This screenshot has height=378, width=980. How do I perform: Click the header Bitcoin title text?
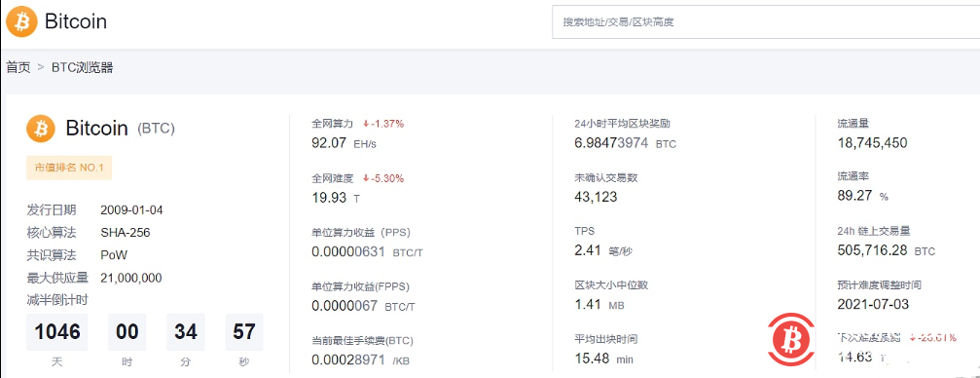coord(76,21)
